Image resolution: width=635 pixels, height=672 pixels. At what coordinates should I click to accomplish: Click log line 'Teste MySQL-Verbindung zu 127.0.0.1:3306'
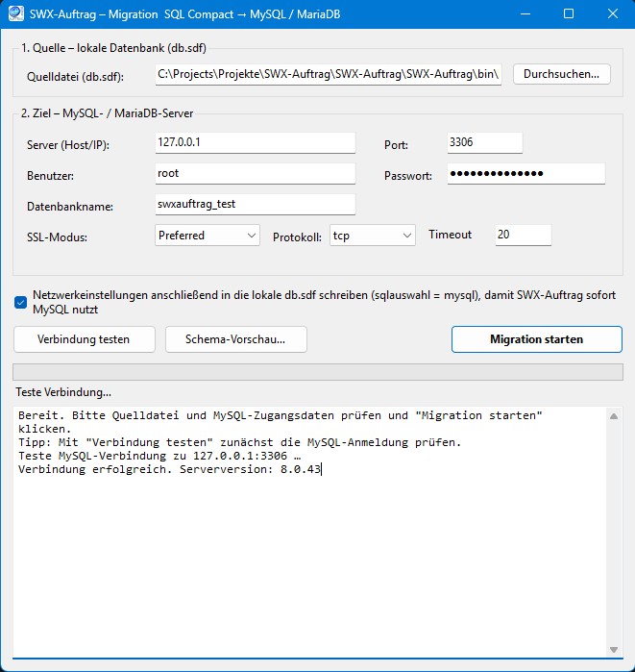pos(159,456)
